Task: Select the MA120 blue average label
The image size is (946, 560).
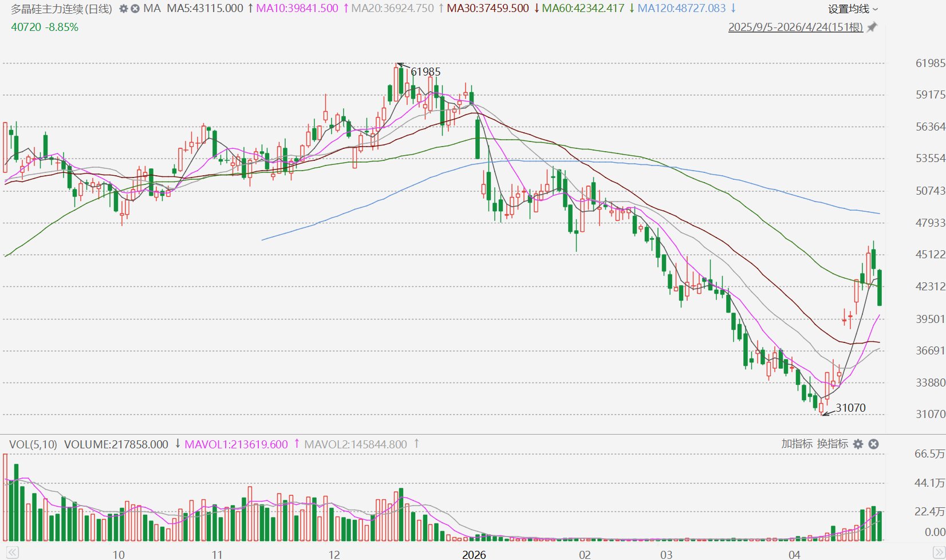Action: (681, 9)
